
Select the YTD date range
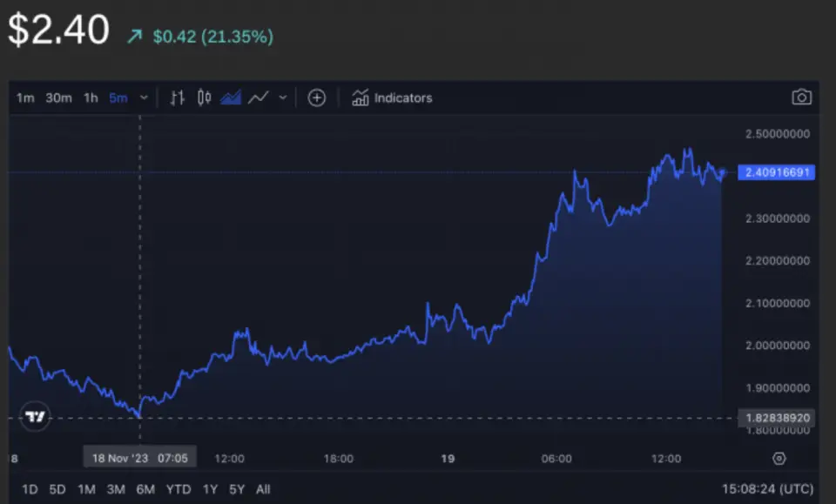[x=178, y=489]
